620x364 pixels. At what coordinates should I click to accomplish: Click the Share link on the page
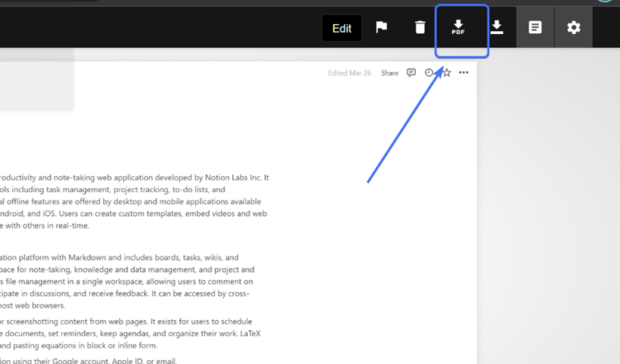(x=390, y=73)
